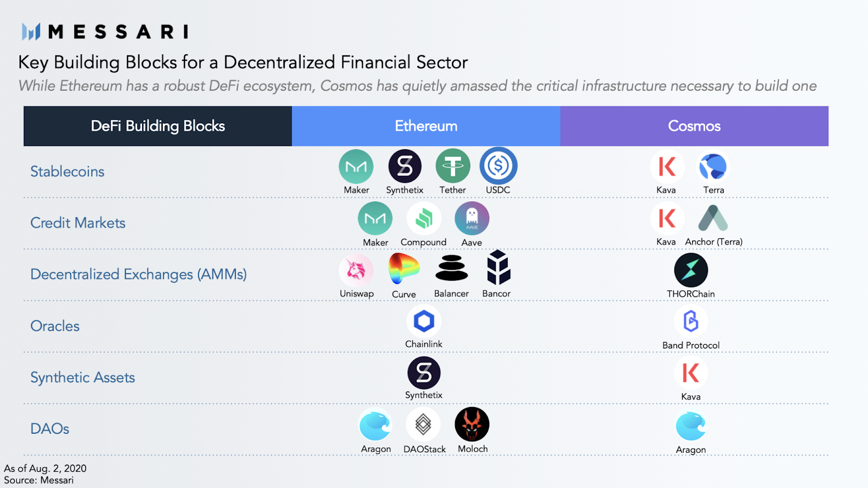Click the Chainlink hexagon icon

tap(424, 321)
